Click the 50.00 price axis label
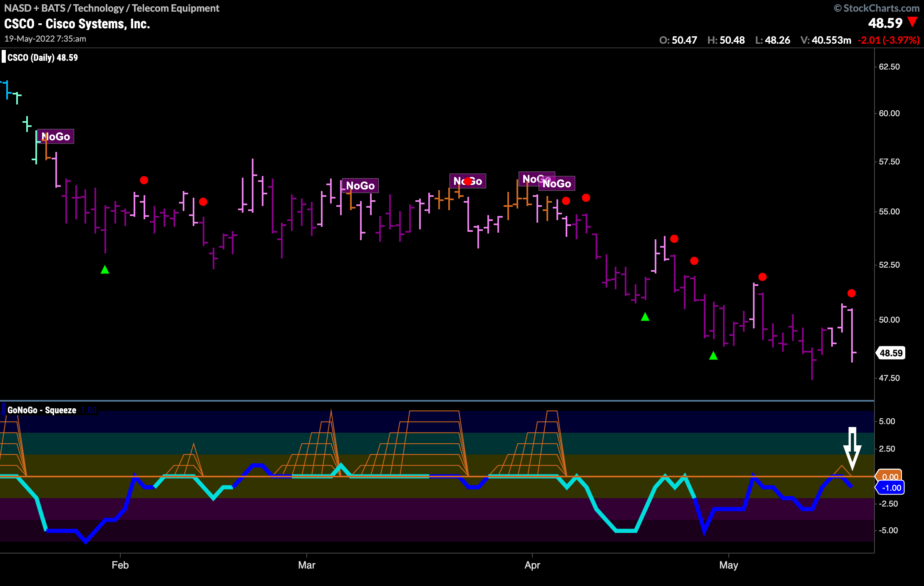 tap(889, 320)
